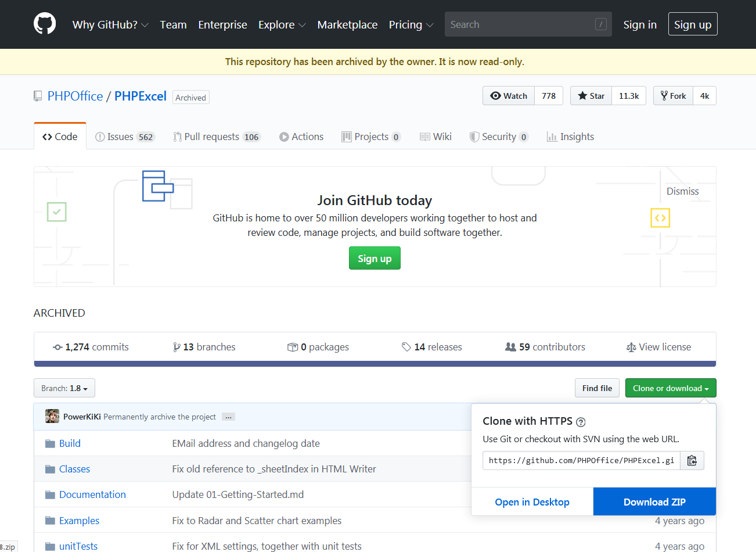Open the Actions tab
The width and height of the screenshot is (756, 552).
click(x=301, y=137)
